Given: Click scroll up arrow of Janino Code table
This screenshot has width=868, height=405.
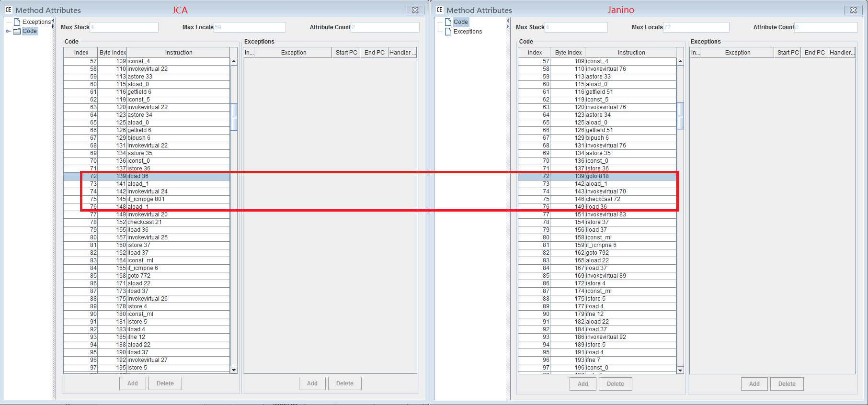Looking at the screenshot, I should click(x=680, y=61).
